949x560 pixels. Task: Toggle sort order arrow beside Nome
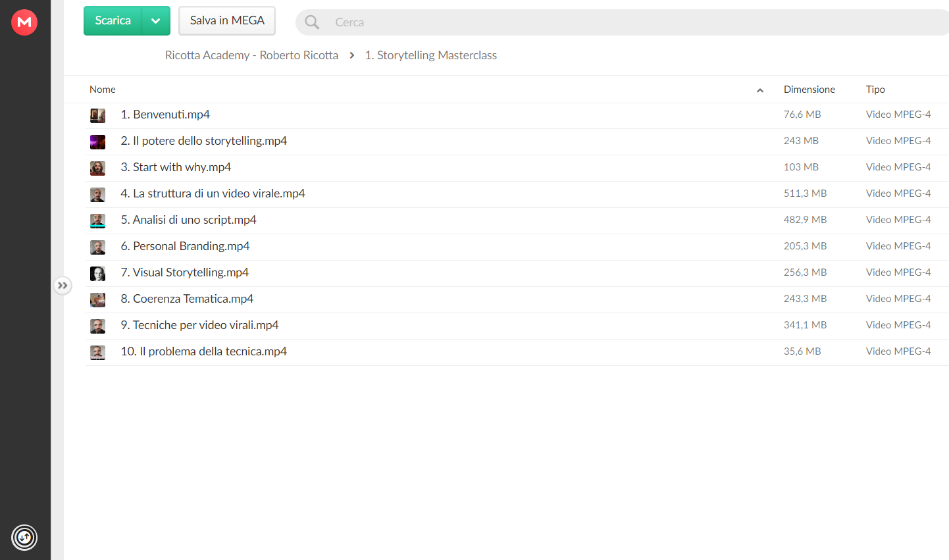click(760, 90)
